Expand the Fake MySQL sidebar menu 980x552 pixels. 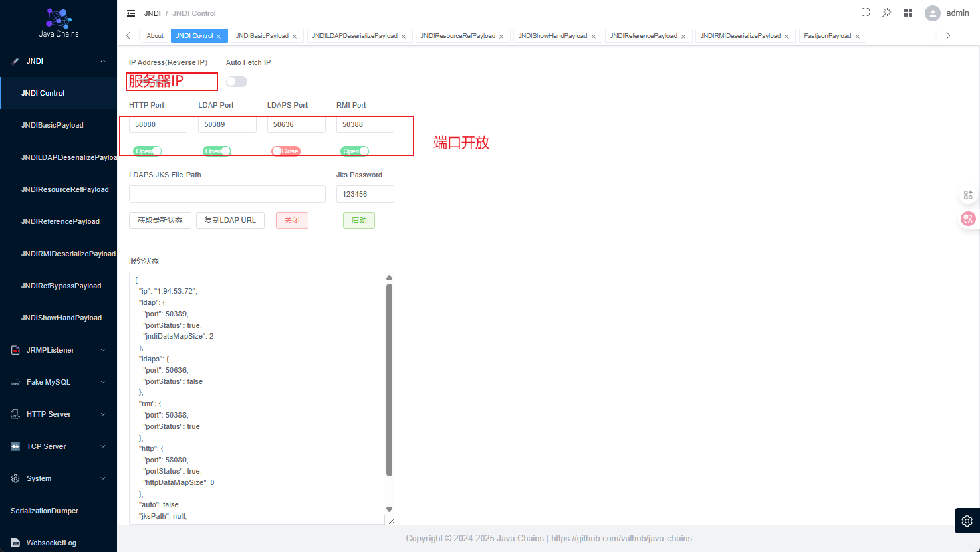(58, 382)
